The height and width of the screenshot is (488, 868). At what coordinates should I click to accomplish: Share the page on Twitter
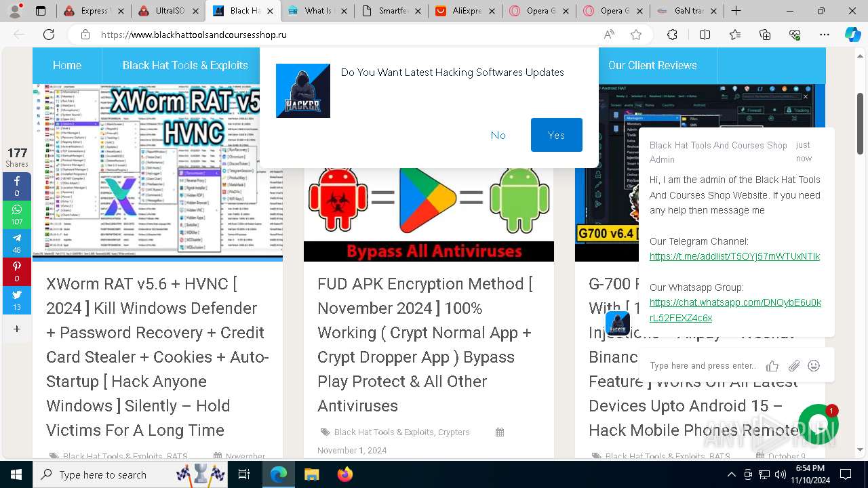[17, 300]
